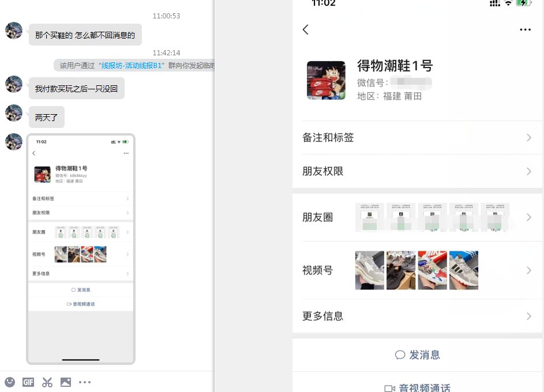This screenshot has height=392, width=544.
Task: Open 更多信息 details row
Action: click(x=417, y=316)
